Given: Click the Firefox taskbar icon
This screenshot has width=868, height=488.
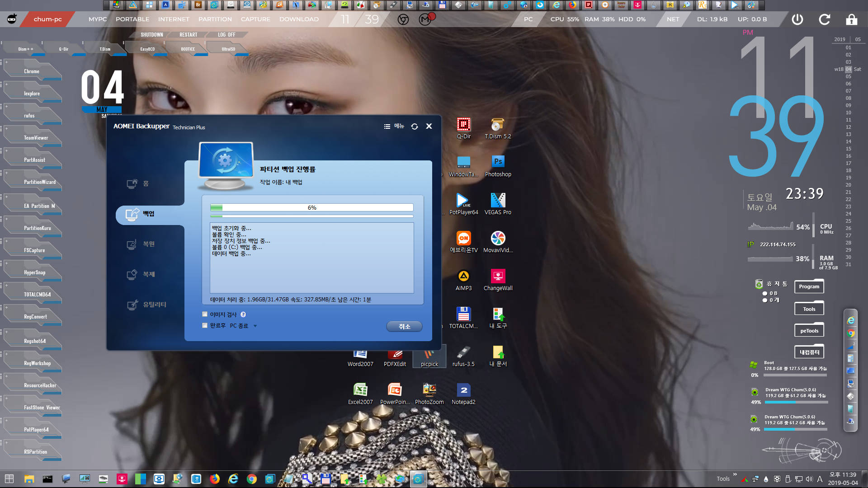Looking at the screenshot, I should [x=214, y=479].
